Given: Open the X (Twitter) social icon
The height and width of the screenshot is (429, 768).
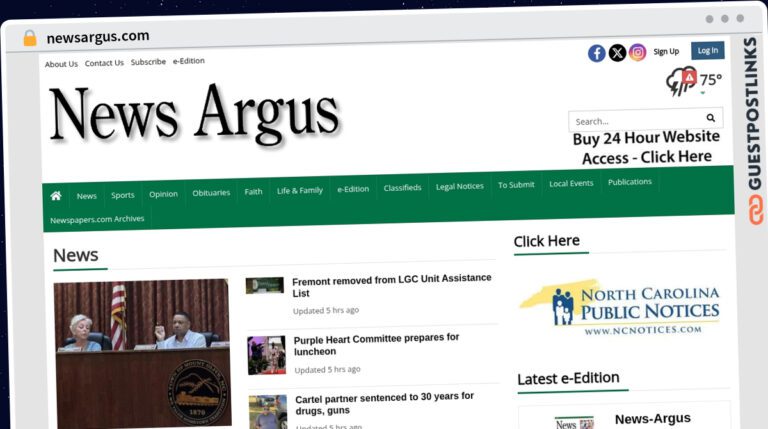Looking at the screenshot, I should [x=617, y=52].
